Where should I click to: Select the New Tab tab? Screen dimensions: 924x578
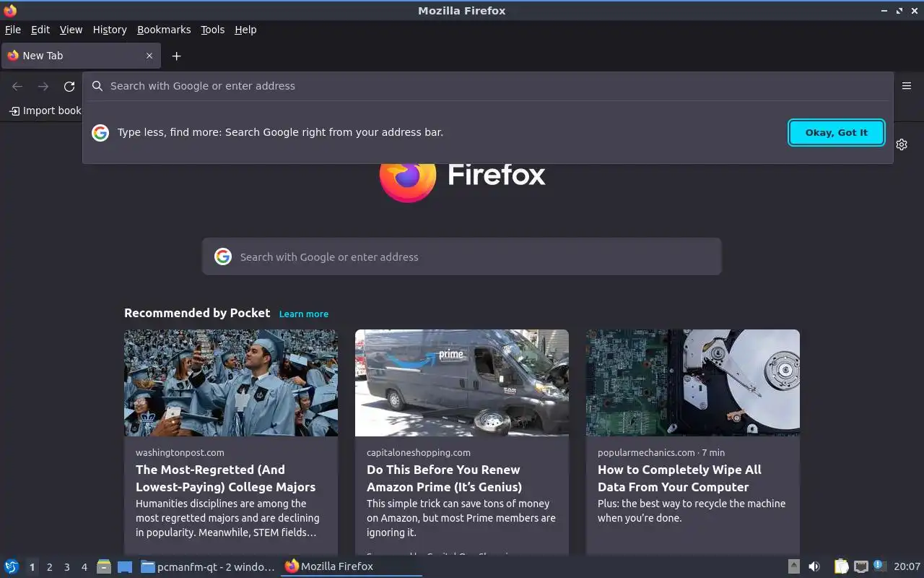(x=81, y=56)
